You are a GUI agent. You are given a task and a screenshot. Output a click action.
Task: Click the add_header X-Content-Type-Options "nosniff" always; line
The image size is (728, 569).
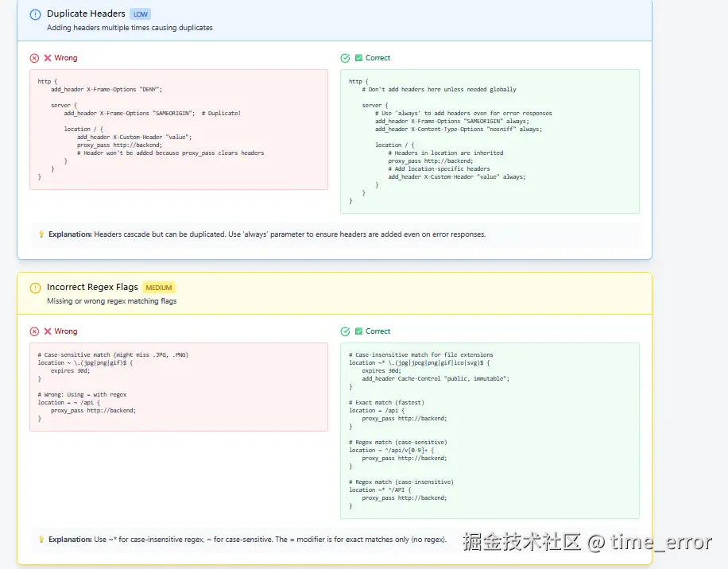pyautogui.click(x=459, y=129)
